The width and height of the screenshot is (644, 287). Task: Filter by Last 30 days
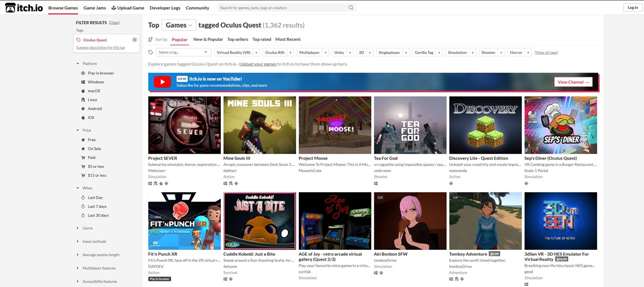coord(95,215)
